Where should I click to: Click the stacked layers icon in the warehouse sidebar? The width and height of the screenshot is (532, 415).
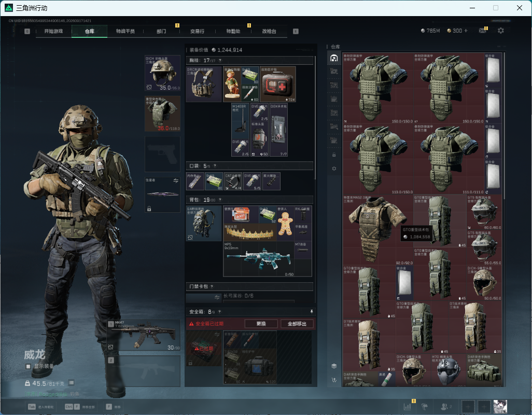click(334, 366)
